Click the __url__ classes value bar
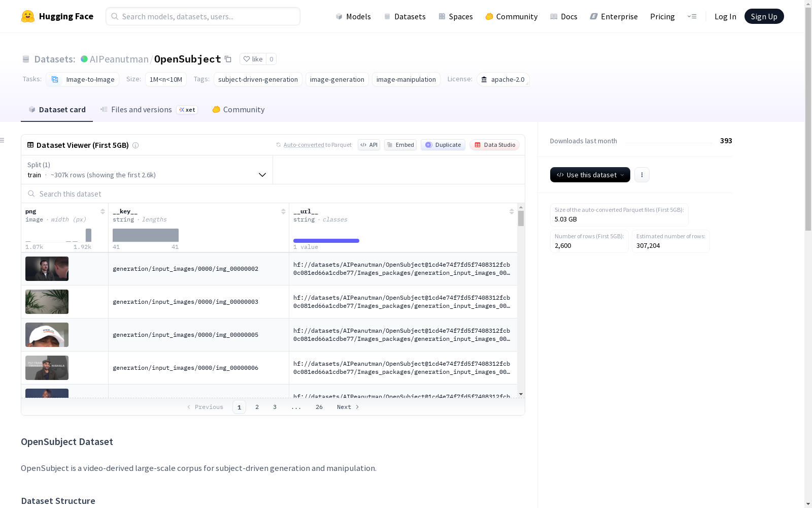This screenshot has width=812, height=508. 326,241
